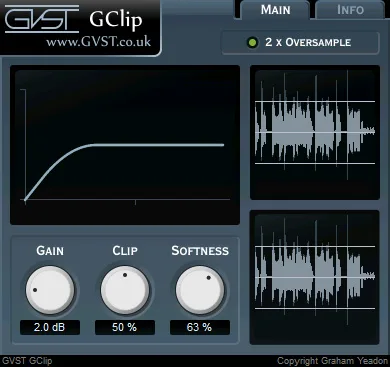
Task: Click the Clip label text
Action: click(125, 251)
